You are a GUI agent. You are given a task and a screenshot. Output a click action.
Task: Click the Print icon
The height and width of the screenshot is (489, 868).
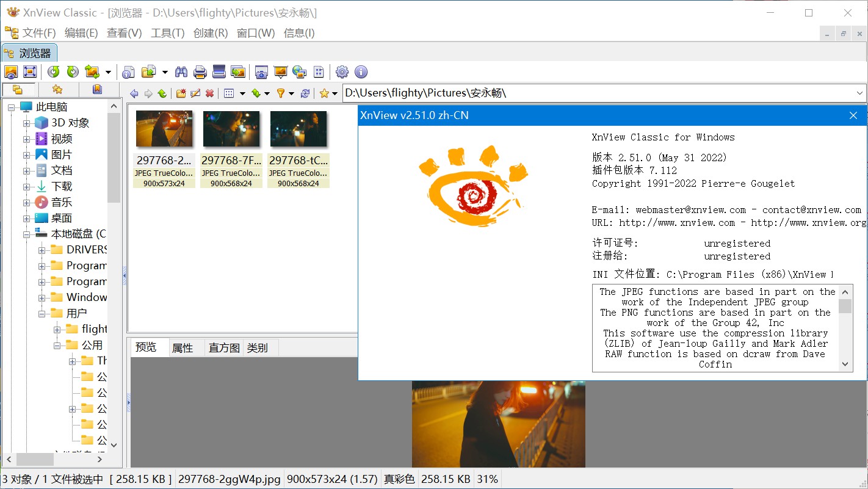point(200,72)
